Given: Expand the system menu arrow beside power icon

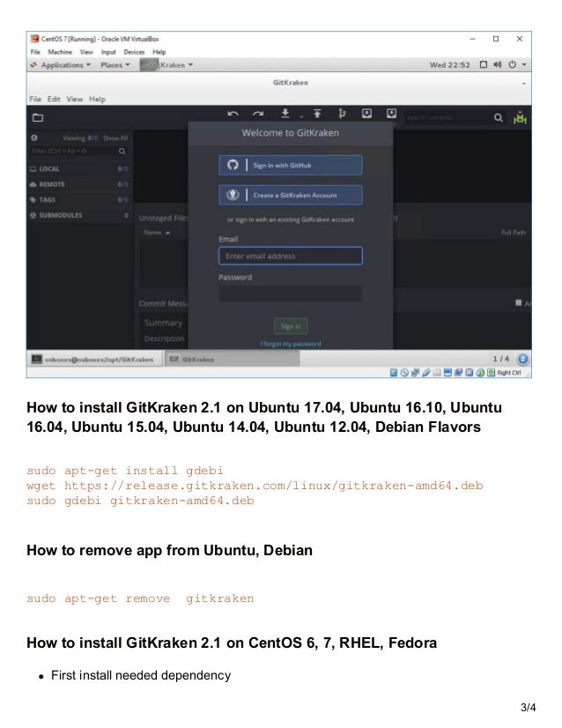Looking at the screenshot, I should tap(524, 64).
